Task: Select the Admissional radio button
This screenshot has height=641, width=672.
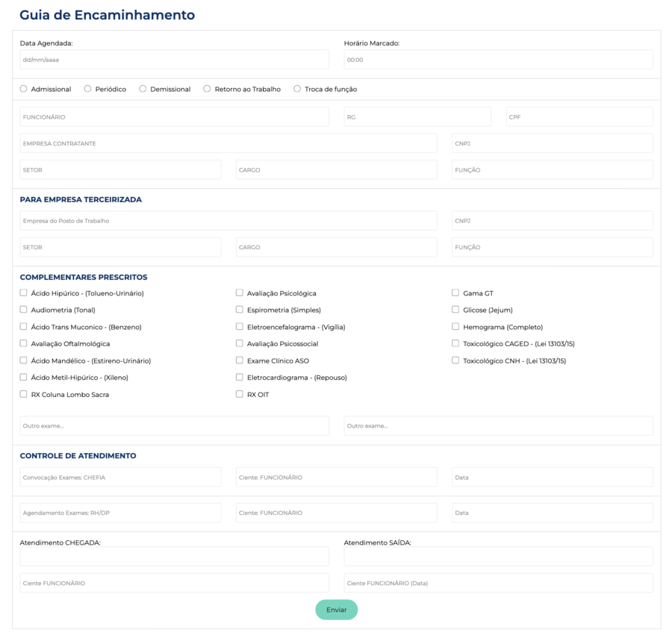Action: [x=24, y=89]
